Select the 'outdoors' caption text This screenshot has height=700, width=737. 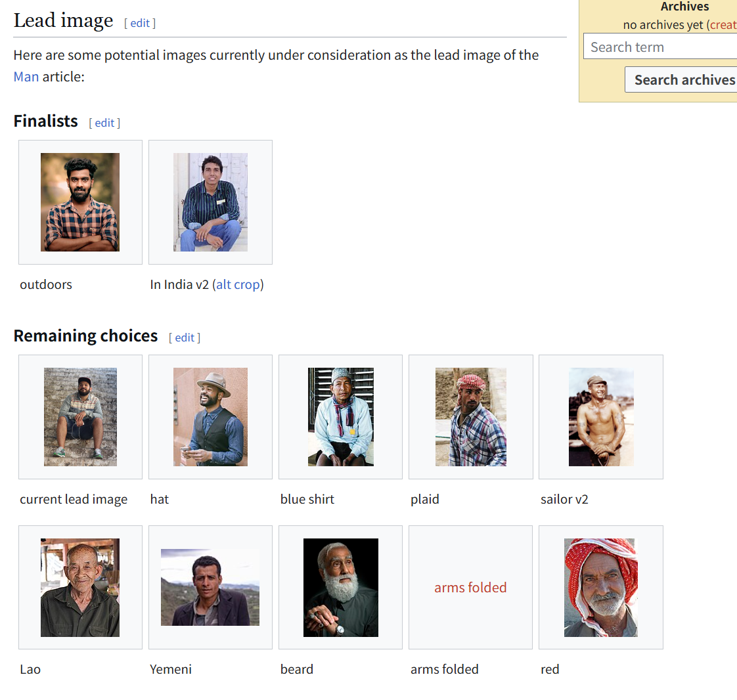click(45, 284)
